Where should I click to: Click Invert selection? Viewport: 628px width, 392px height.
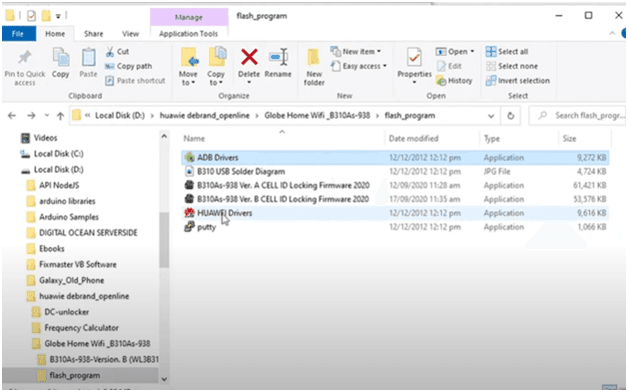pyautogui.click(x=517, y=80)
